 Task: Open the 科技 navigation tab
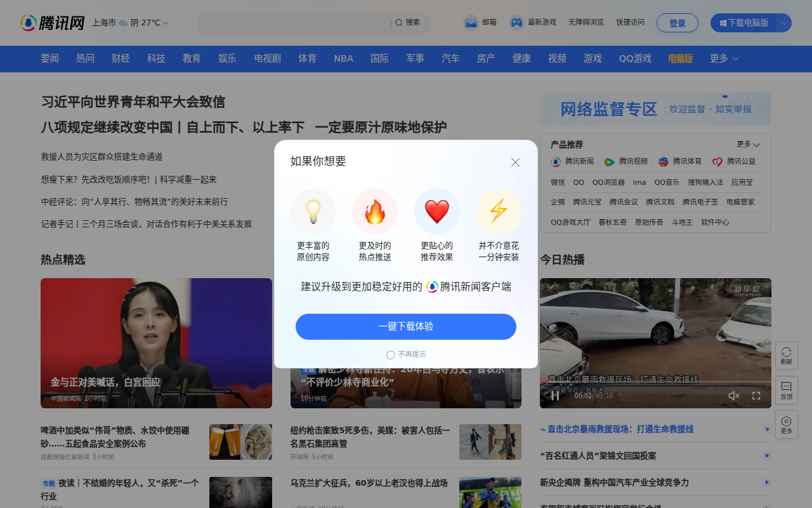(x=156, y=58)
